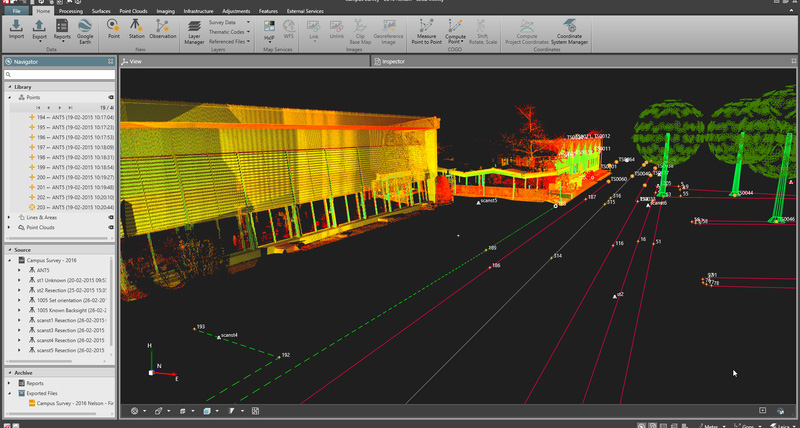
Task: Switch to the Point Clouds ribbon tab
Action: [132, 10]
